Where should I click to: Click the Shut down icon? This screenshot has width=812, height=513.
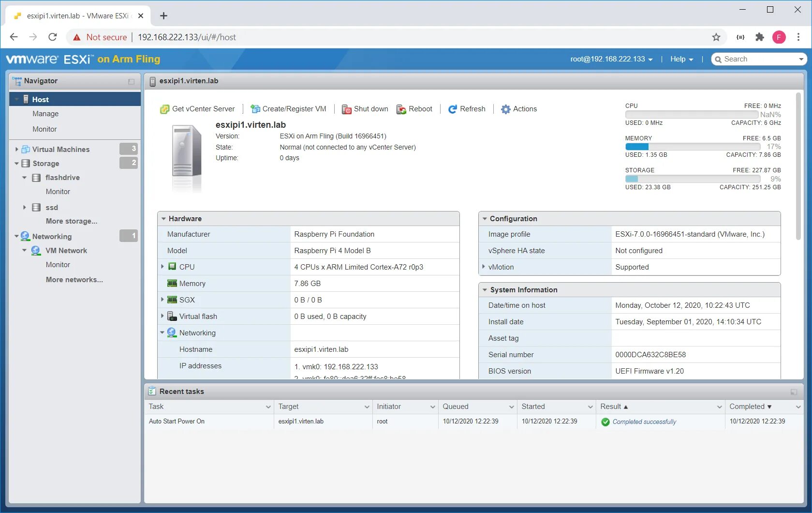(x=346, y=109)
